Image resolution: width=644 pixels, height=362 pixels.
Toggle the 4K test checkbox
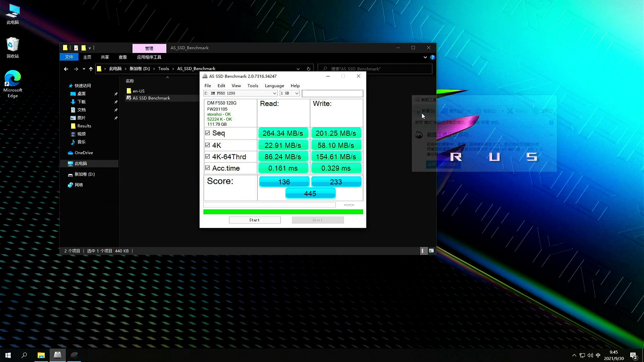(x=207, y=145)
